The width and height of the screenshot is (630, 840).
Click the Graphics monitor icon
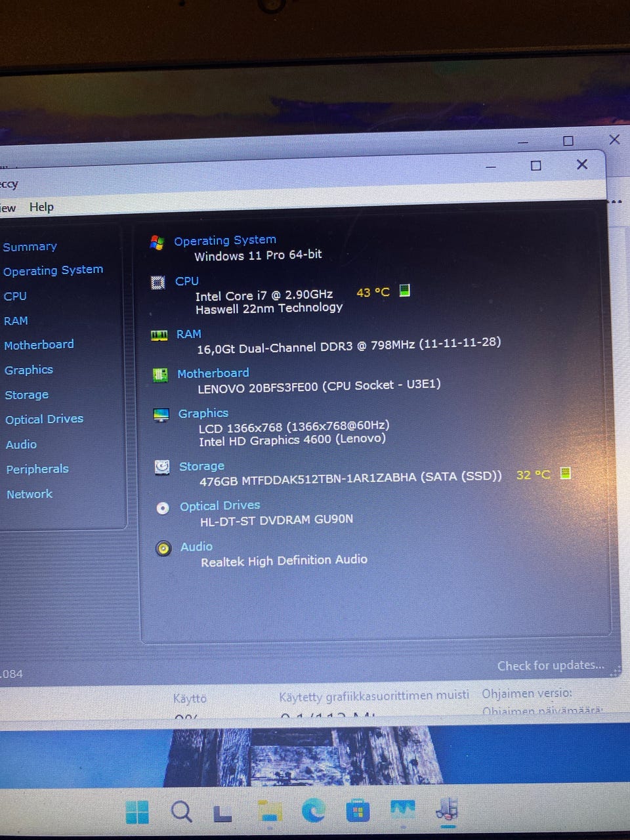click(x=161, y=415)
